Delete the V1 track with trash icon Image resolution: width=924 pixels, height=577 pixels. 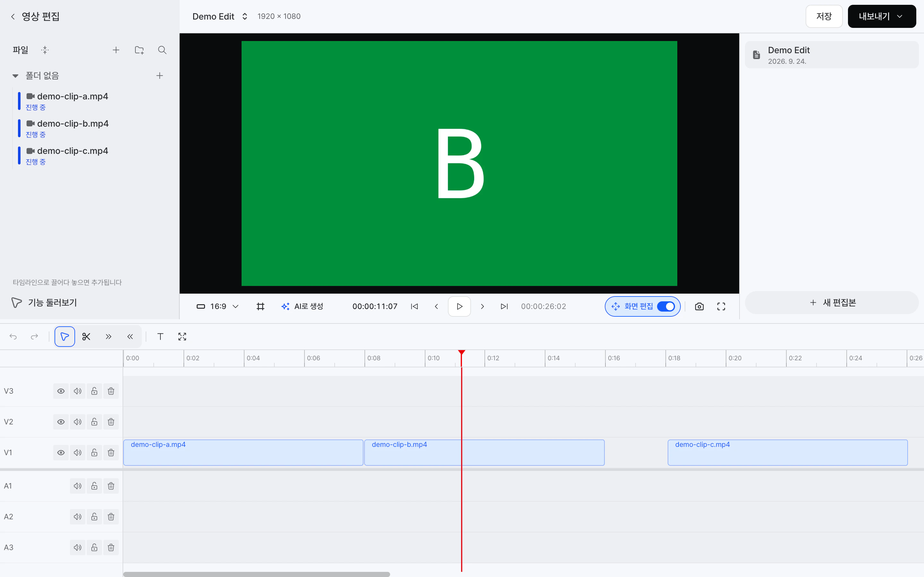(x=111, y=453)
